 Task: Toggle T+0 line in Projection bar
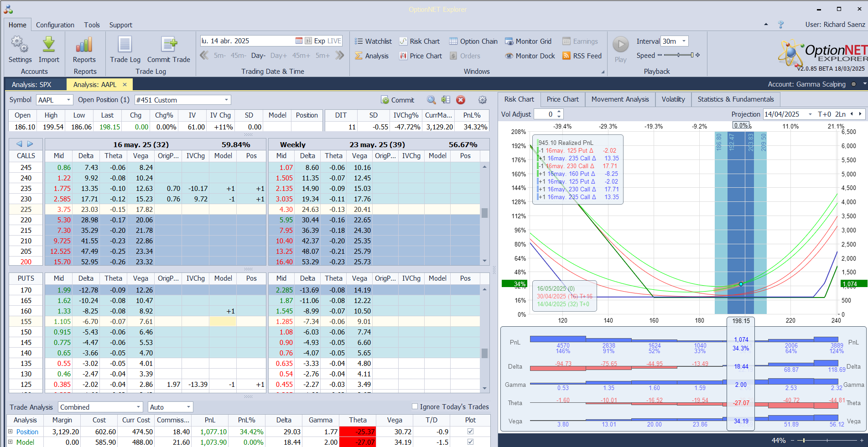(x=824, y=114)
